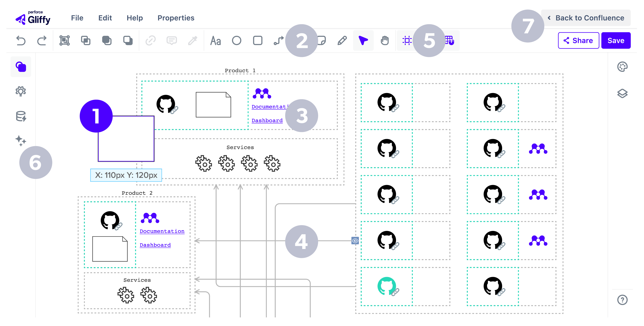Viewport: 644px width, 326px height.
Task: Open the AI sparkle sidebar panel
Action: point(21,141)
